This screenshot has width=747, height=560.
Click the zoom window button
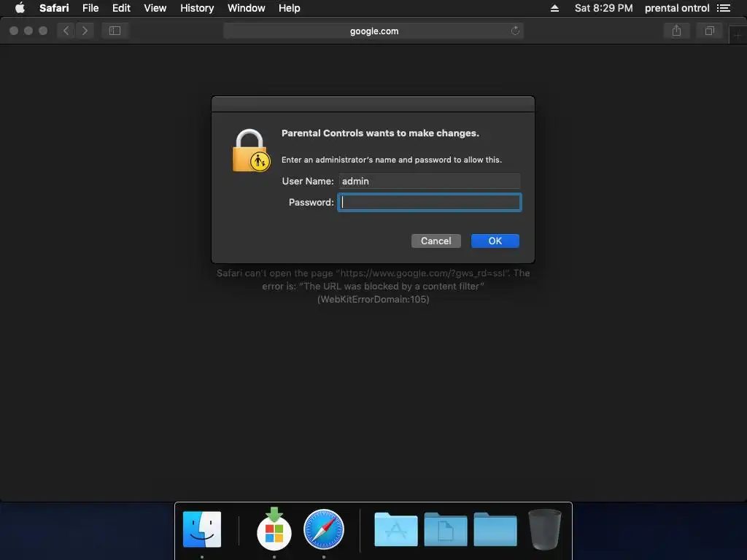pos(43,31)
